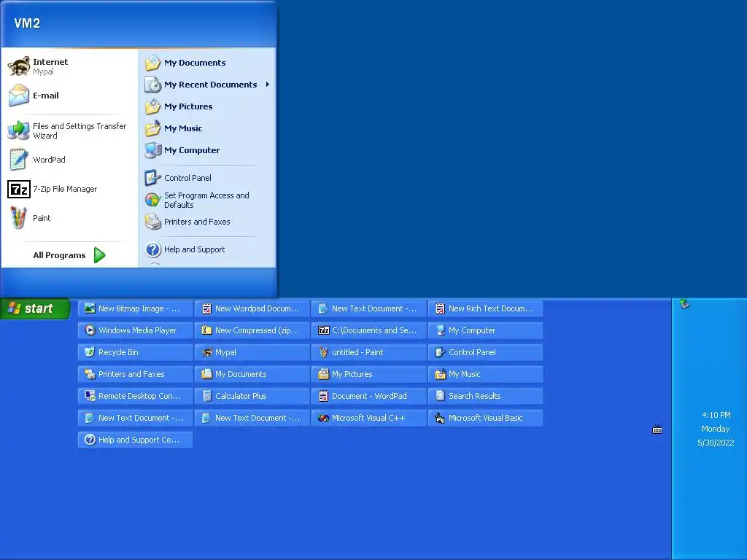Click the keyboard icon near the clock
The width and height of the screenshot is (747, 560).
657,429
